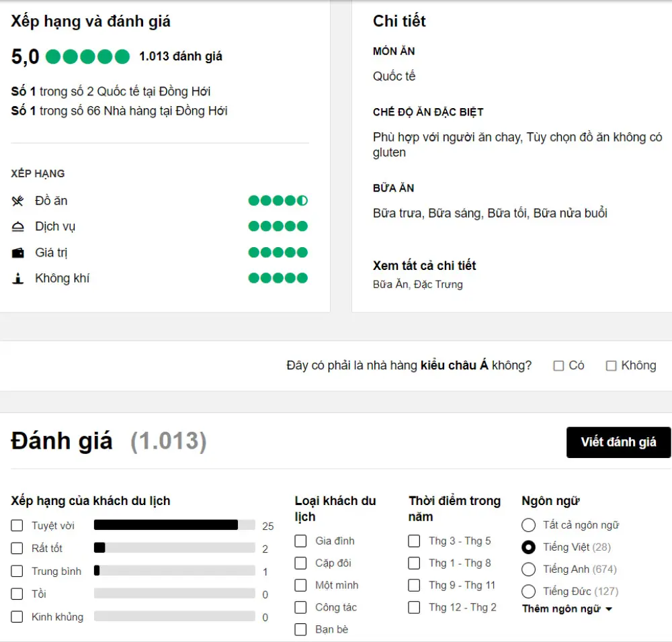The image size is (672, 642).
Task: Click the Viết đánh giá button
Action: point(618,443)
